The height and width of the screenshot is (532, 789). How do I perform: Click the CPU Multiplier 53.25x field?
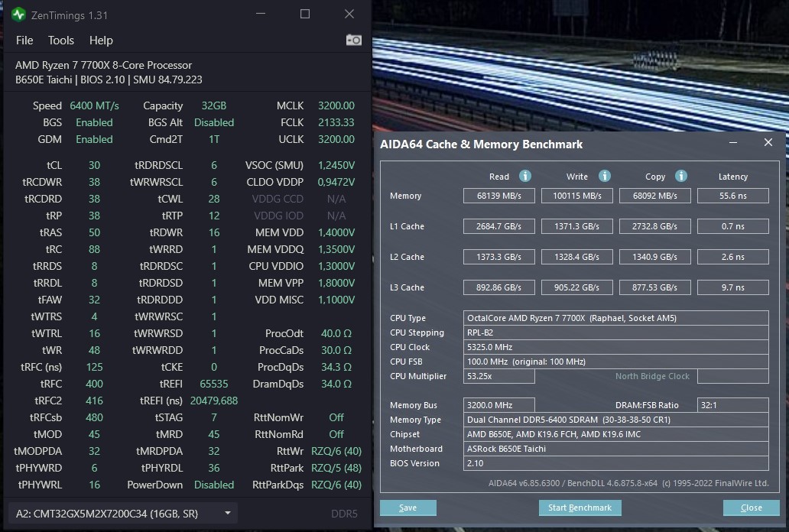click(498, 376)
